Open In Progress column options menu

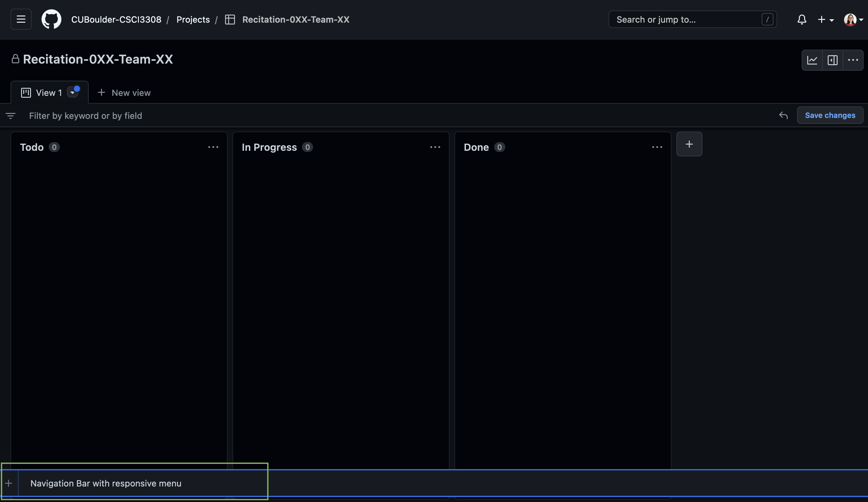435,147
